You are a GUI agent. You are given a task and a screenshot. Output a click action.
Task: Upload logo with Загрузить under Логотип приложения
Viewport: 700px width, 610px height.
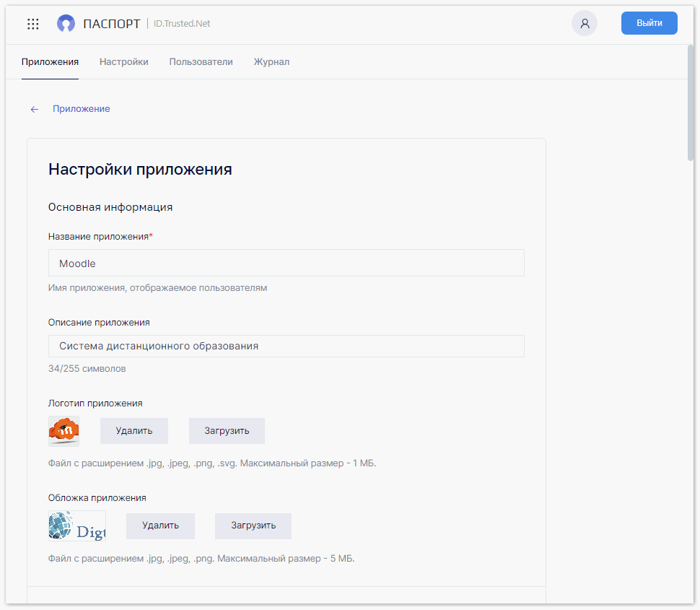[227, 431]
